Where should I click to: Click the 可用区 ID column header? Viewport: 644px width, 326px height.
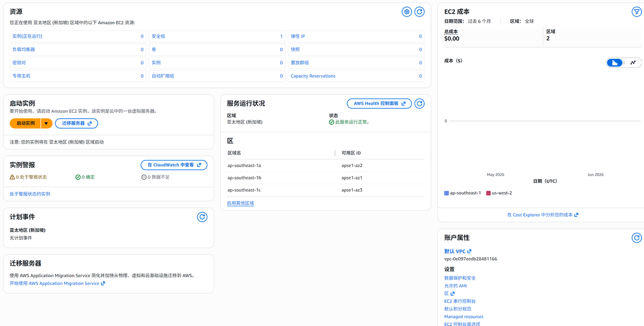click(x=351, y=153)
